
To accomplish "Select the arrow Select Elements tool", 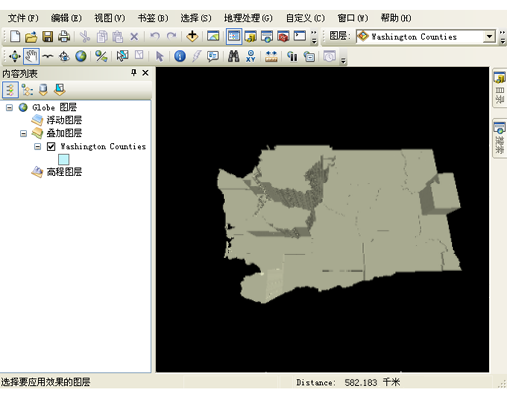I will pyautogui.click(x=160, y=56).
